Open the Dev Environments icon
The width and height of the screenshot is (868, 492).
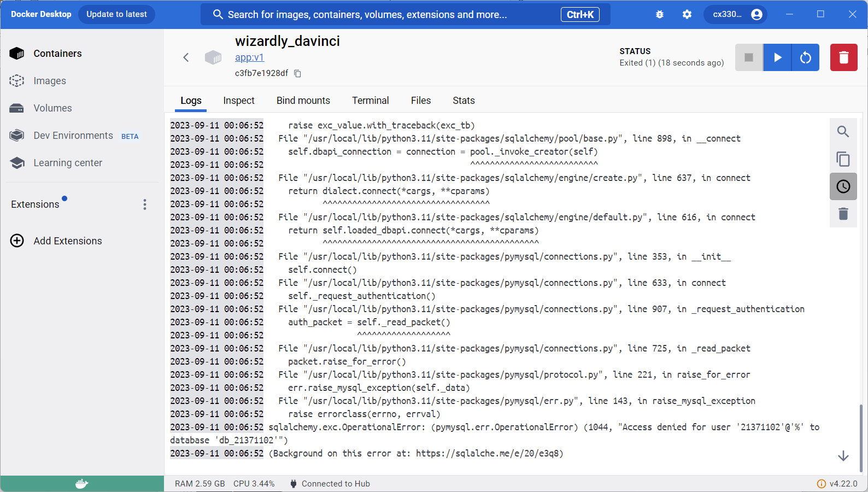point(17,135)
